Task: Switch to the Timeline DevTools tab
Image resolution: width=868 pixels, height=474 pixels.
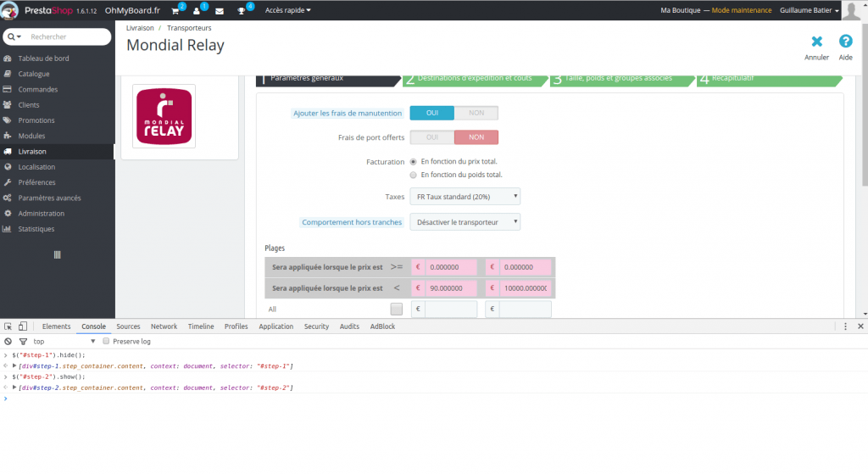Action: pos(200,326)
